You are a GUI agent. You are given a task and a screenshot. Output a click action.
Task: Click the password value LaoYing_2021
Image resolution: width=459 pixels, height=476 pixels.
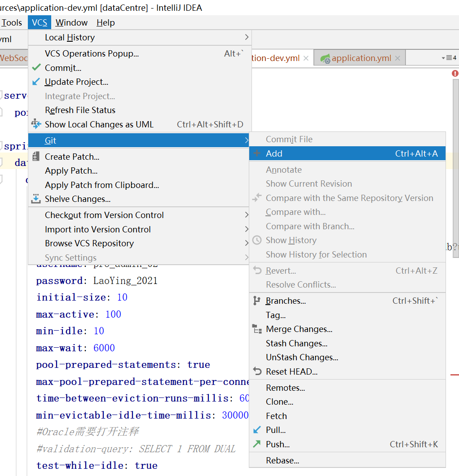[x=126, y=280]
